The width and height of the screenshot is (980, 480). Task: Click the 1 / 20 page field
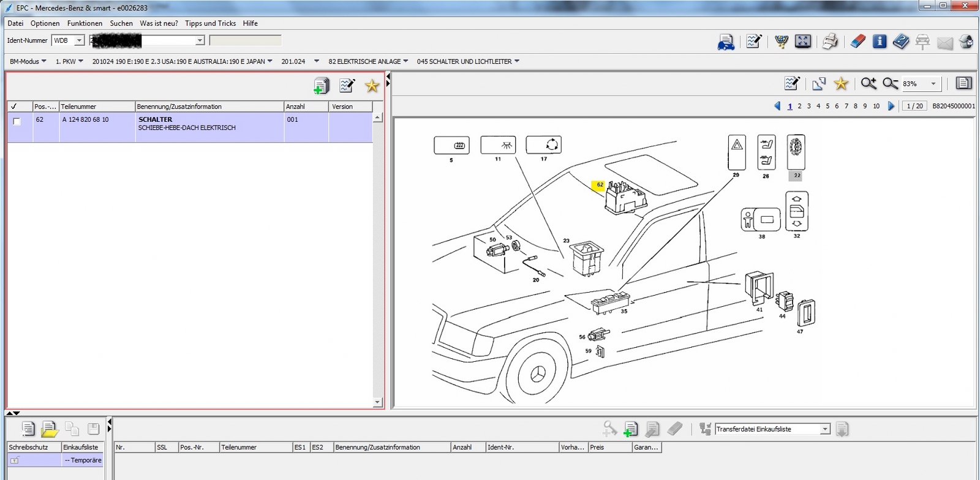point(914,106)
